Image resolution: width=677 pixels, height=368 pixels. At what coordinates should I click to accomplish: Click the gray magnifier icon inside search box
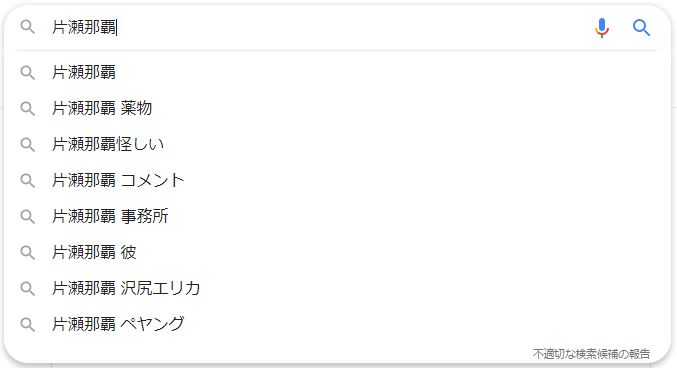(28, 27)
